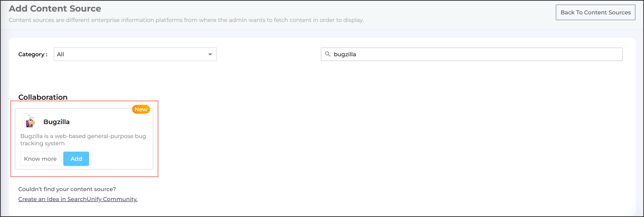The height and width of the screenshot is (217, 644).
Task: Select the Bugzilla card title
Action: point(57,122)
